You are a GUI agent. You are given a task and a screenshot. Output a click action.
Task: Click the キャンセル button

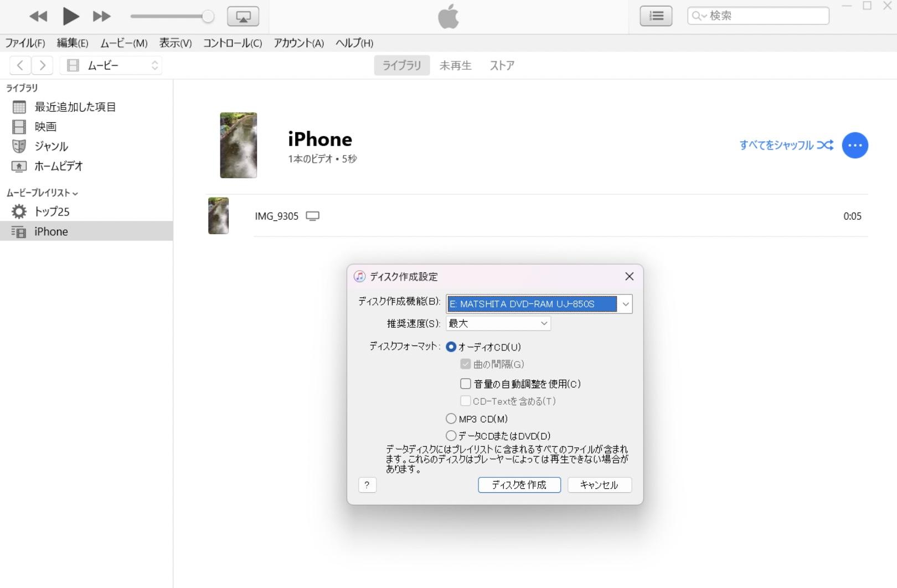tap(600, 485)
